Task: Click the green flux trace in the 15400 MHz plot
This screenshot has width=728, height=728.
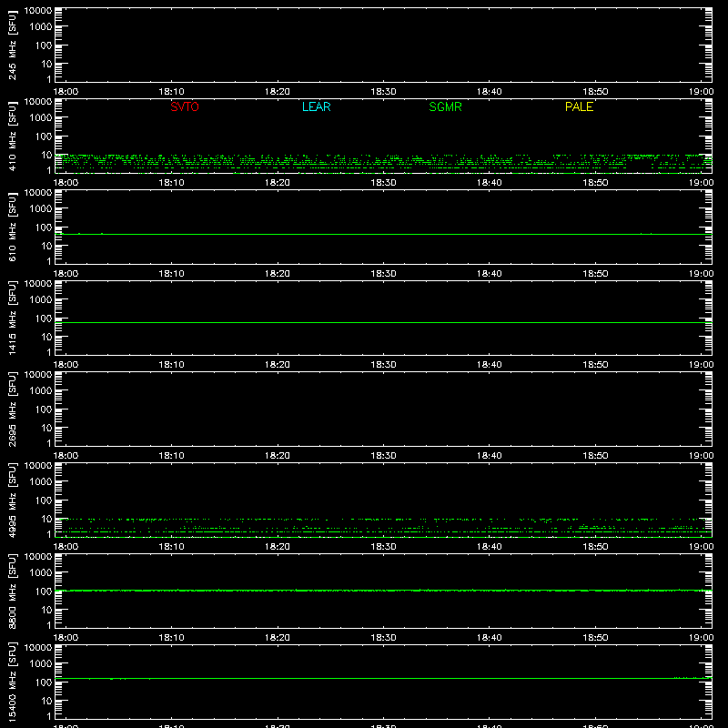Action: (x=383, y=678)
